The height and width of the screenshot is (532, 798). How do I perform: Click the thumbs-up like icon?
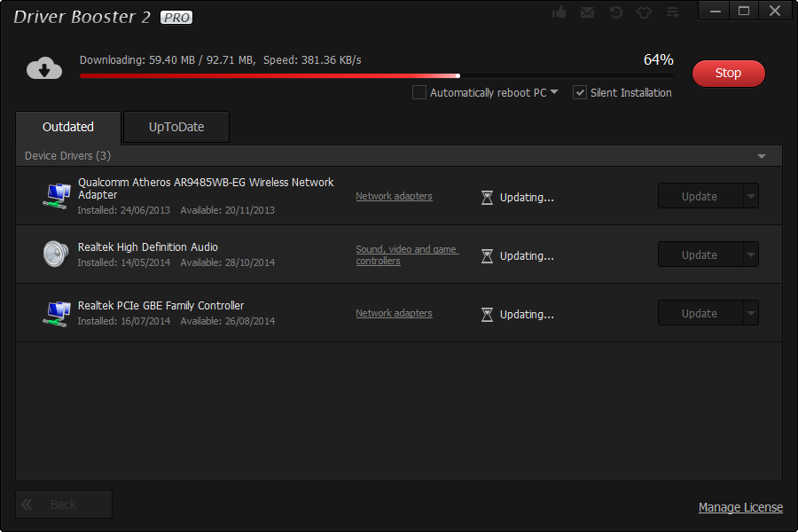(x=559, y=12)
